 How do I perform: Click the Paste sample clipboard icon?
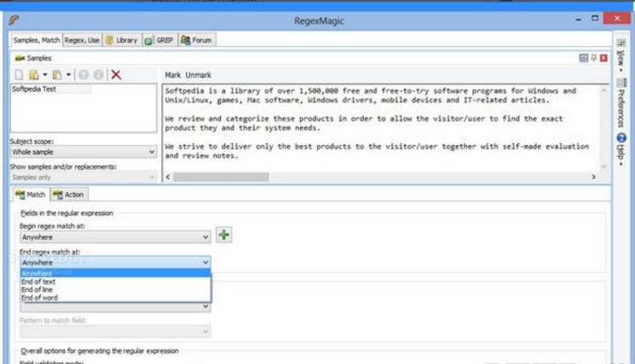coord(57,75)
